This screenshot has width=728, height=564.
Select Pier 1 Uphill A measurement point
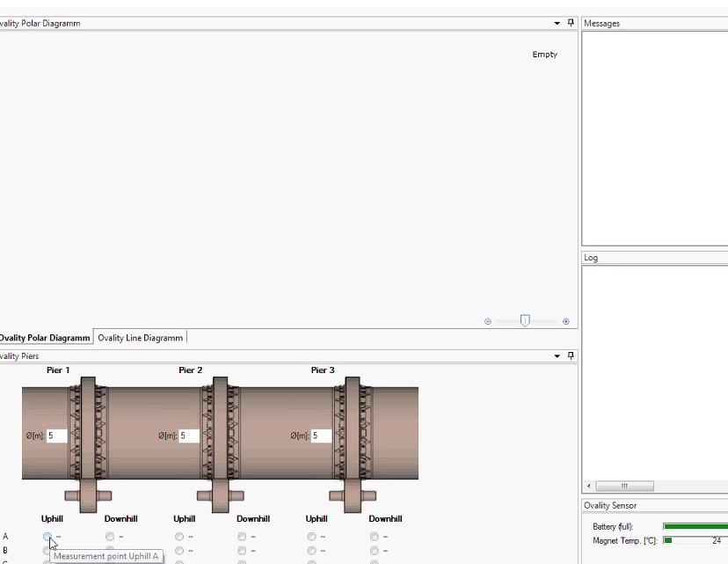coord(47,537)
